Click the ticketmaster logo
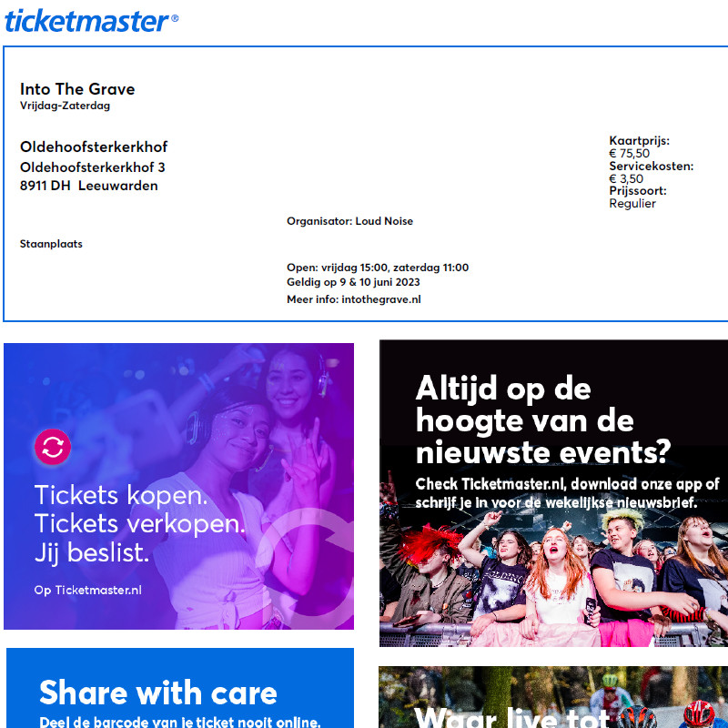The image size is (728, 728). pos(92,21)
